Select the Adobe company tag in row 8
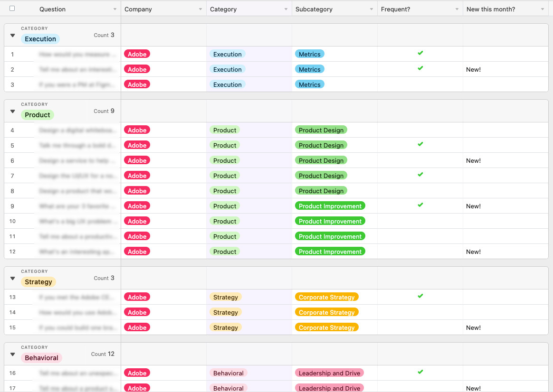 137,191
